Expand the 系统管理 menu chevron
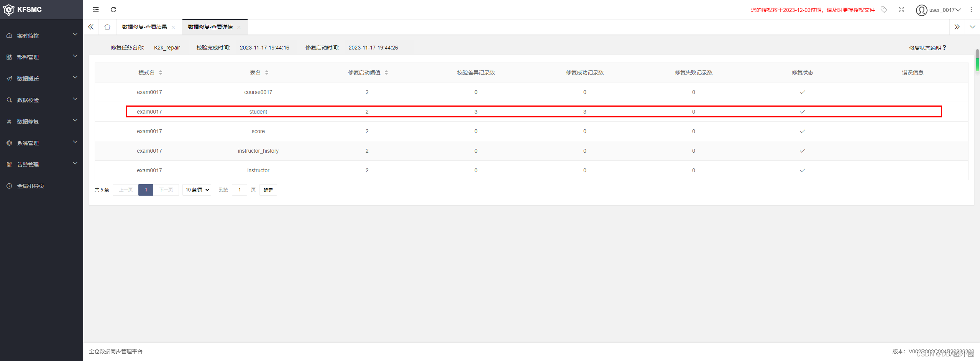Image resolution: width=980 pixels, height=361 pixels. point(75,142)
